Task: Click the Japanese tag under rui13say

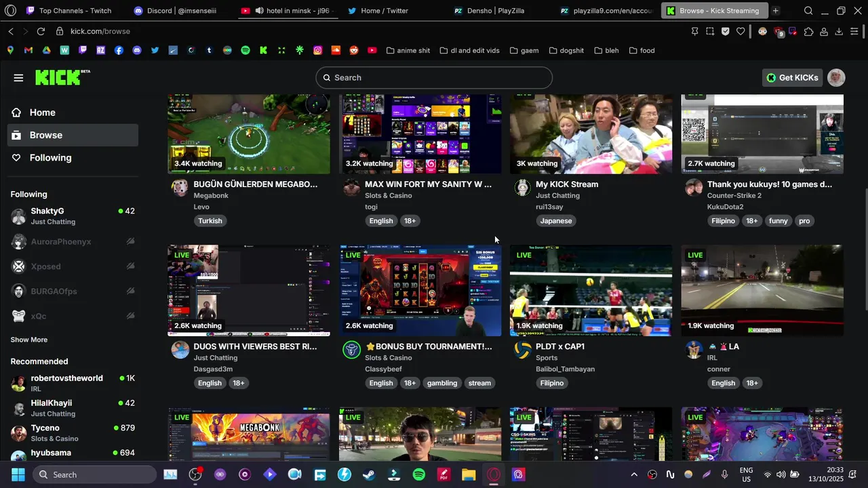Action: (556, 221)
